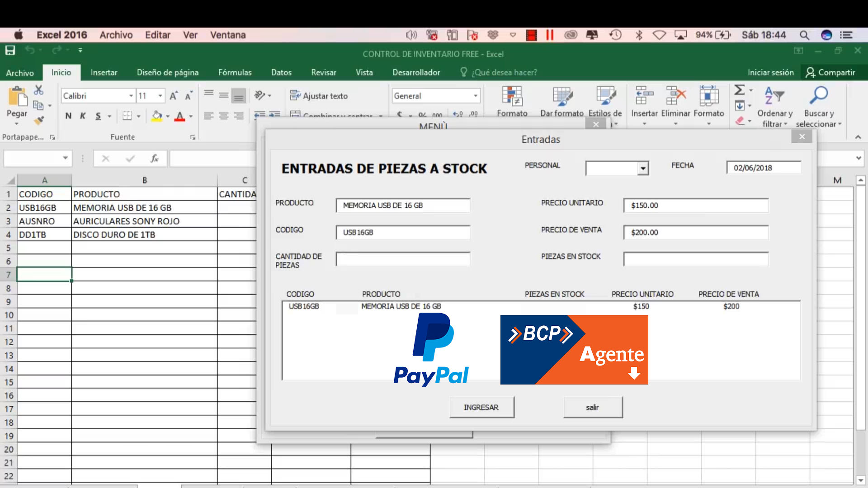
Task: Click the Redo arrow icon
Action: click(x=57, y=50)
